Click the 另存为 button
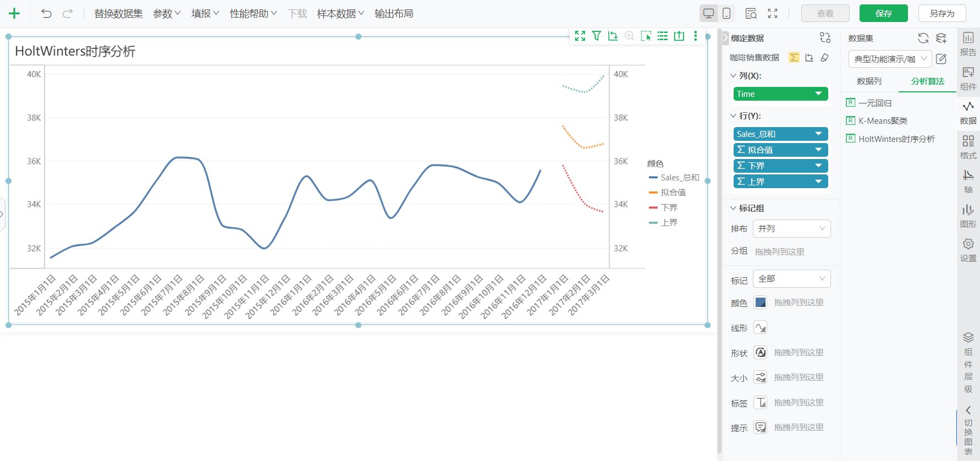The height and width of the screenshot is (461, 980). tap(942, 13)
